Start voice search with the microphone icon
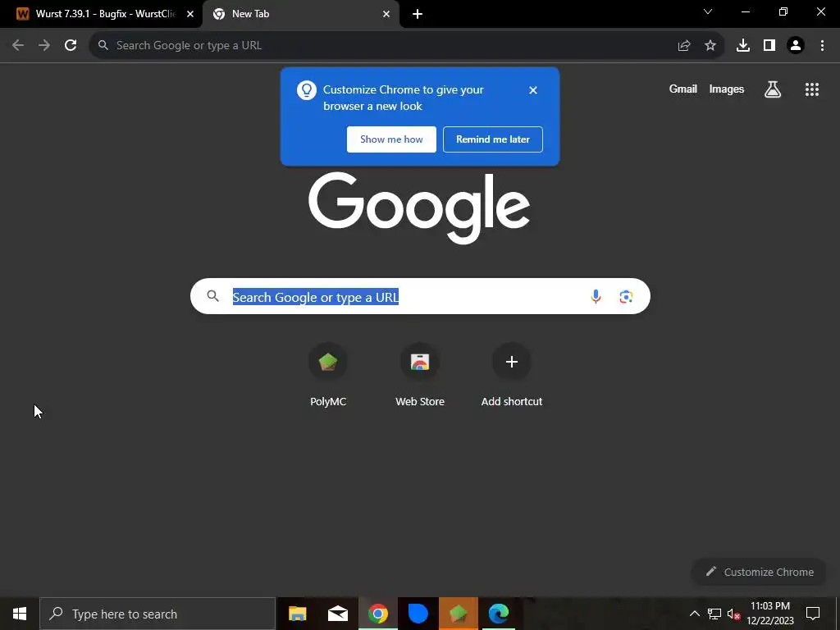 [596, 297]
